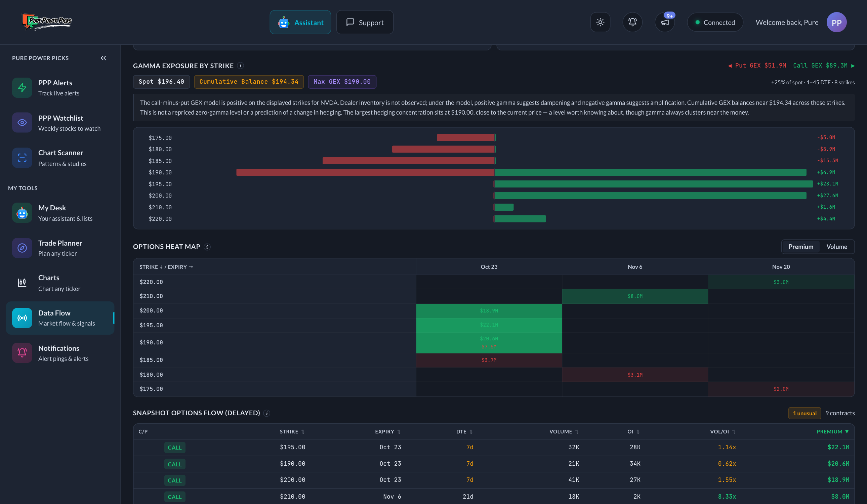Open Charts candlestick icon
Screen dimensions: 867x504
pos(22,283)
